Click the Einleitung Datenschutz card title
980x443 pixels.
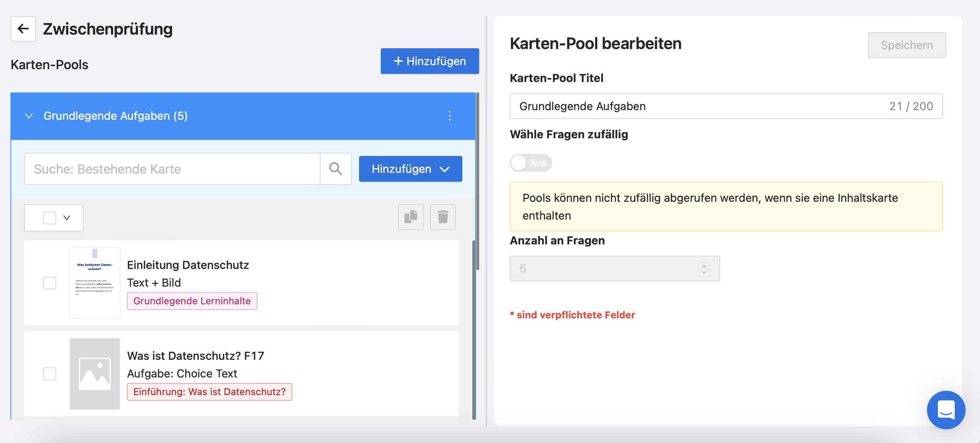coord(188,265)
